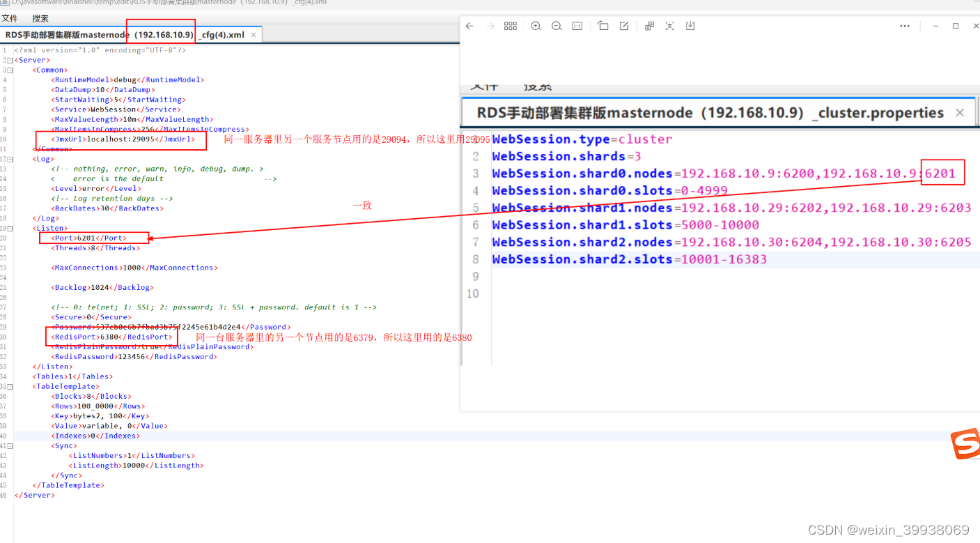Click the Backlog 1024 line
This screenshot has width=980, height=543.
click(x=102, y=287)
